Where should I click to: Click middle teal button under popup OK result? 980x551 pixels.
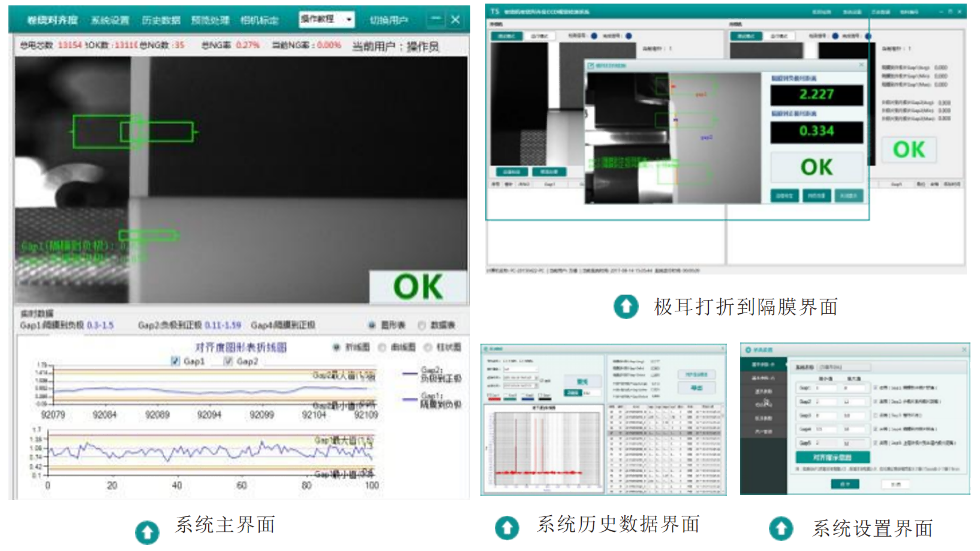coord(816,196)
